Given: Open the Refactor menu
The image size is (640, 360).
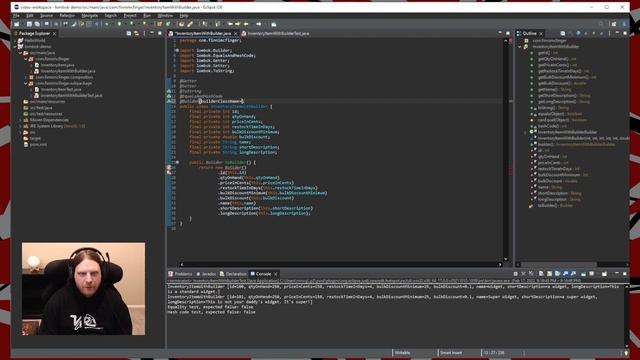Looking at the screenshot, I should [67, 16].
